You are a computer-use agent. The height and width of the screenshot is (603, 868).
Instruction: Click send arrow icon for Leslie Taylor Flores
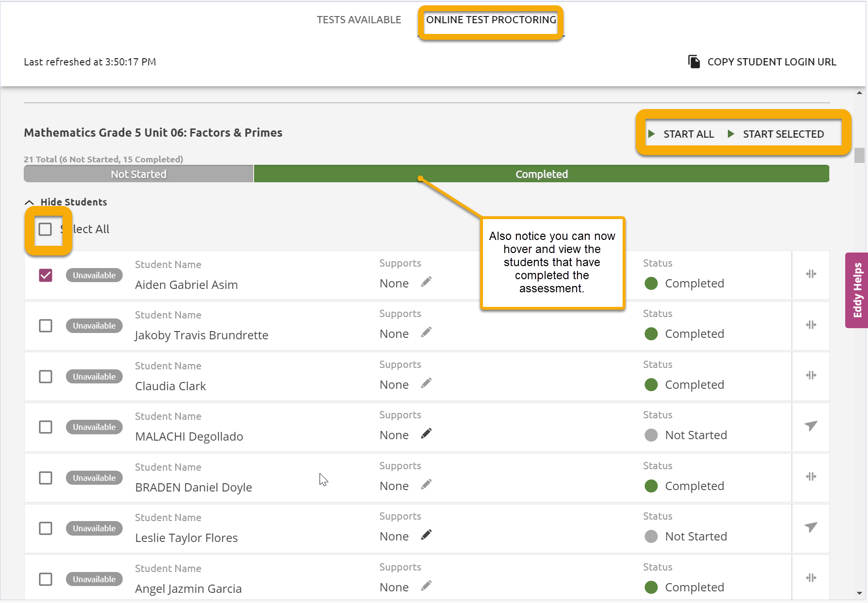pos(811,527)
